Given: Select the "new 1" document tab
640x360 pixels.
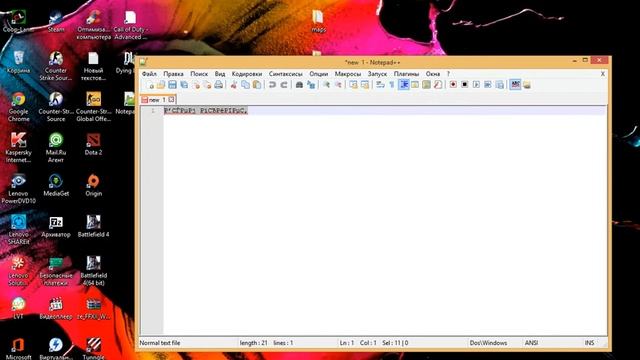Looking at the screenshot, I should click(157, 100).
